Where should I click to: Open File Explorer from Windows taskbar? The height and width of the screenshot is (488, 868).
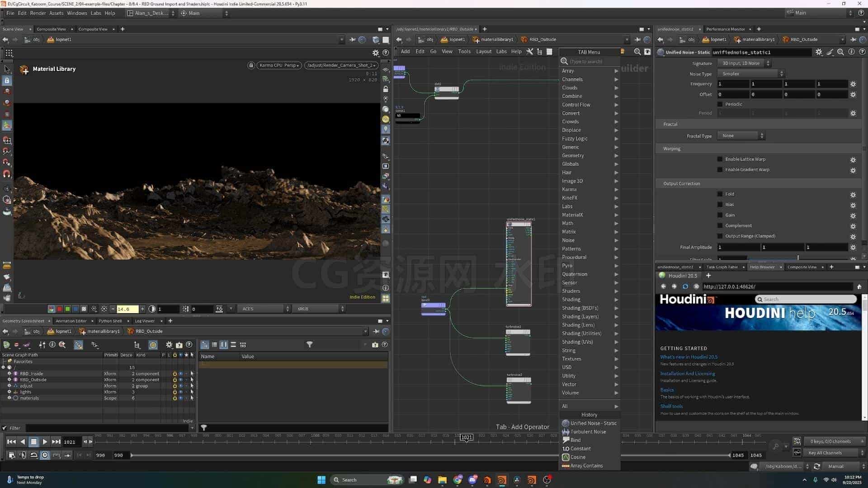[x=442, y=480]
